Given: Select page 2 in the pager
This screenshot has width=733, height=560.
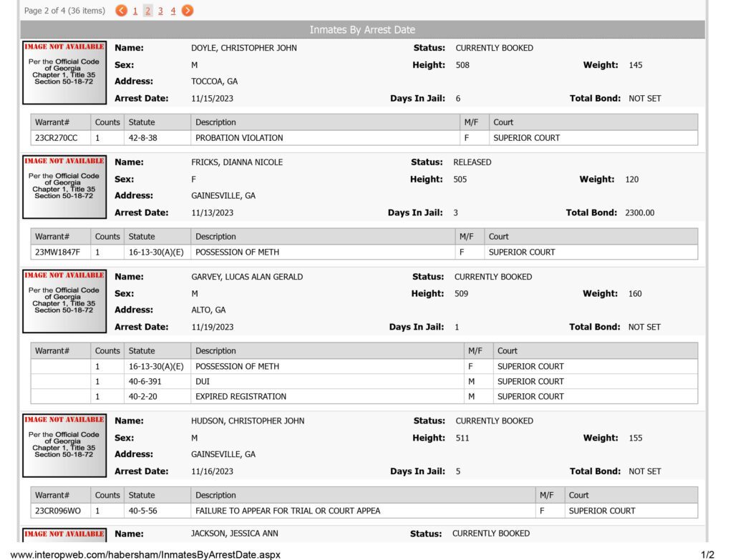Looking at the screenshot, I should pos(147,11).
